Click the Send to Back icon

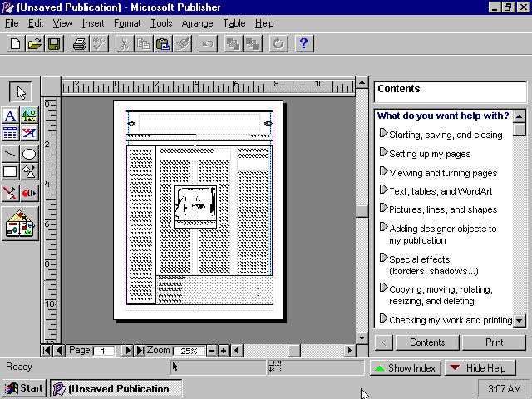[253, 44]
